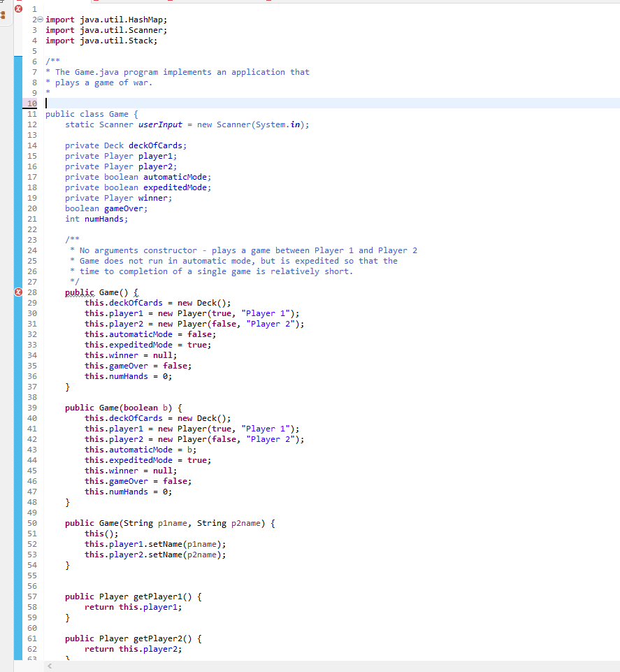Click 'return this.player1;' statement
This screenshot has width=620, height=672.
[x=134, y=607]
